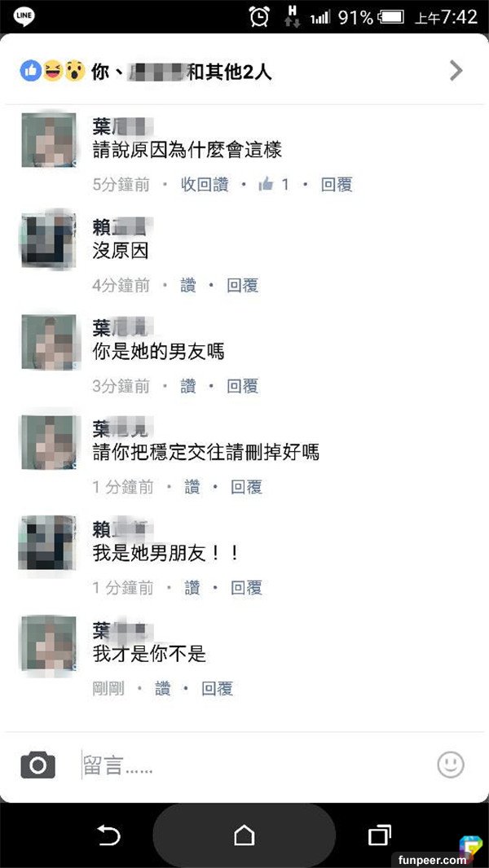
Task: Tap the surprised wow reaction icon
Action: pyautogui.click(x=74, y=71)
